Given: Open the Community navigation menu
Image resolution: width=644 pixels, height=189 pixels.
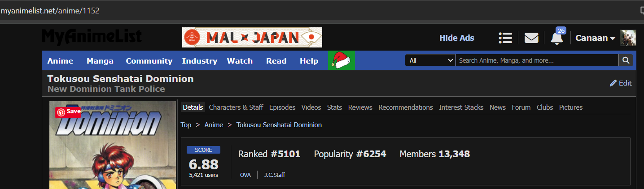Looking at the screenshot, I should (x=149, y=61).
